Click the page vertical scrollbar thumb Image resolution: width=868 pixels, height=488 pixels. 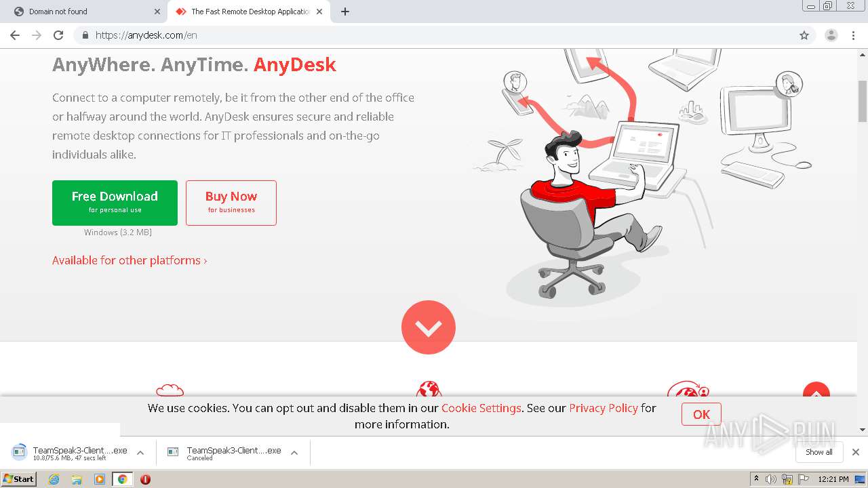863,103
